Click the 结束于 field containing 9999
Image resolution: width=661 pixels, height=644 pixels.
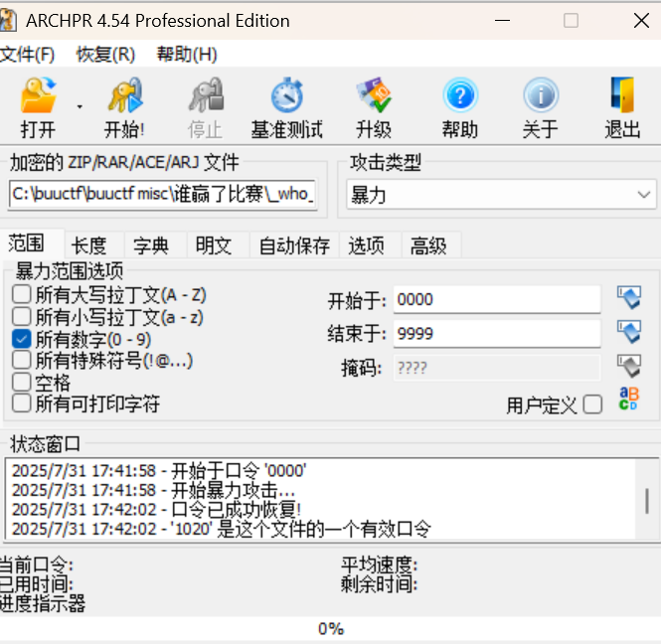pos(497,333)
